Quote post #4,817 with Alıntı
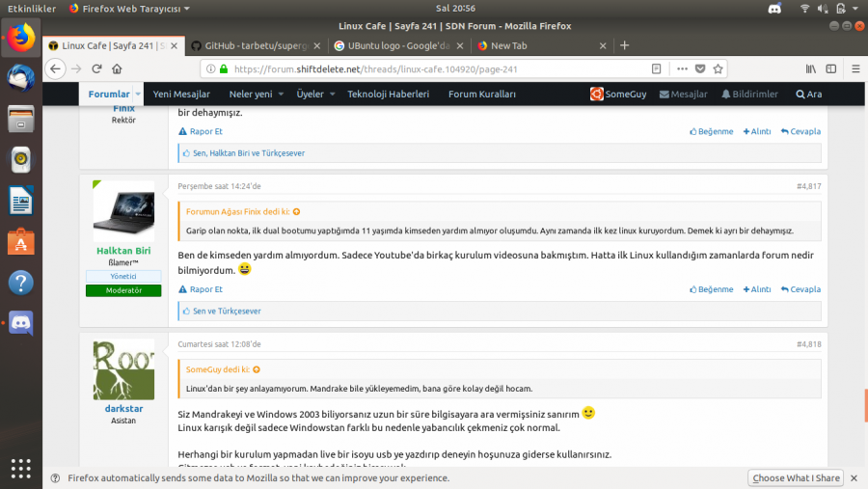This screenshot has width=868, height=489. (x=757, y=289)
